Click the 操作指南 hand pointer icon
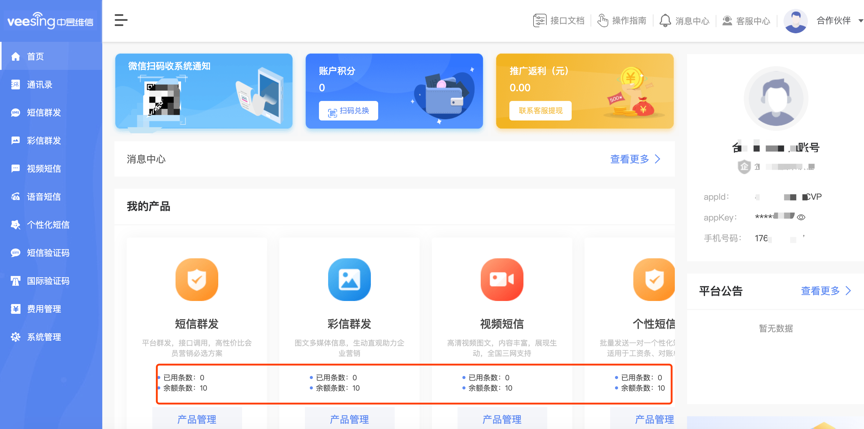The image size is (864, 429). point(603,21)
